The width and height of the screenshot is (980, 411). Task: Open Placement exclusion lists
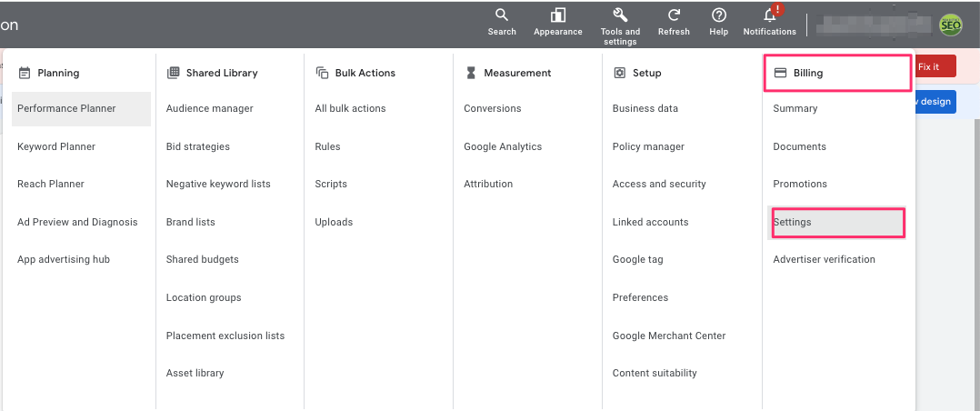[x=225, y=336]
